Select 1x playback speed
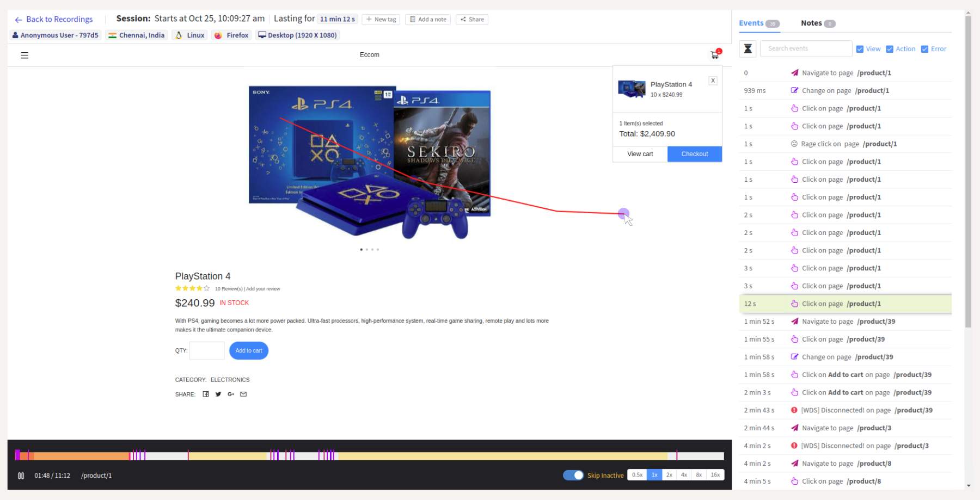The height and width of the screenshot is (500, 980). 654,475
